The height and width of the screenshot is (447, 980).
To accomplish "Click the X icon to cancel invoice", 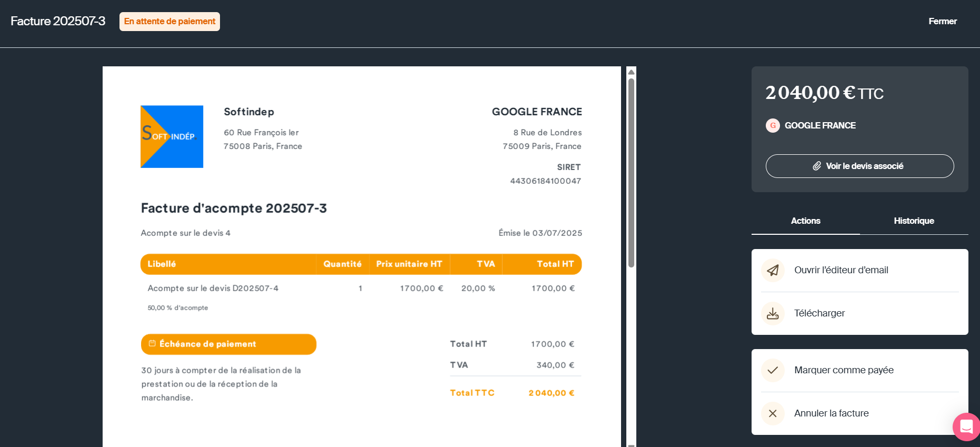I will [x=773, y=413].
